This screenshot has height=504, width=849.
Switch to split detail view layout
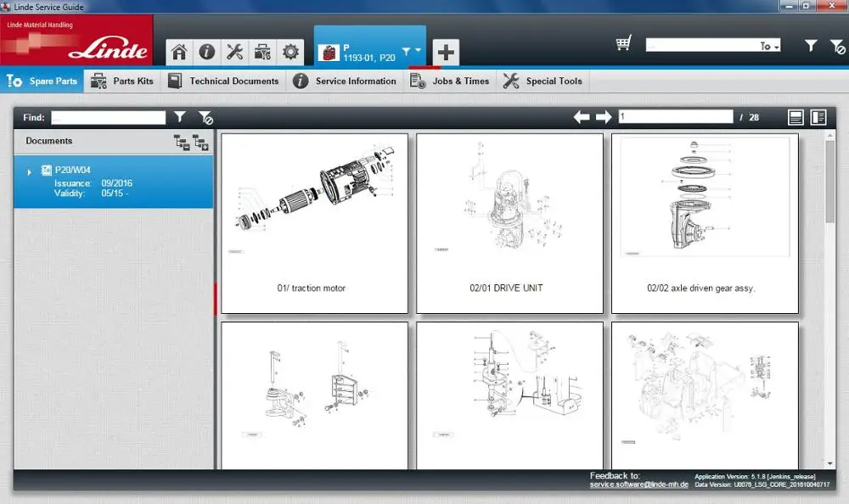tap(818, 117)
